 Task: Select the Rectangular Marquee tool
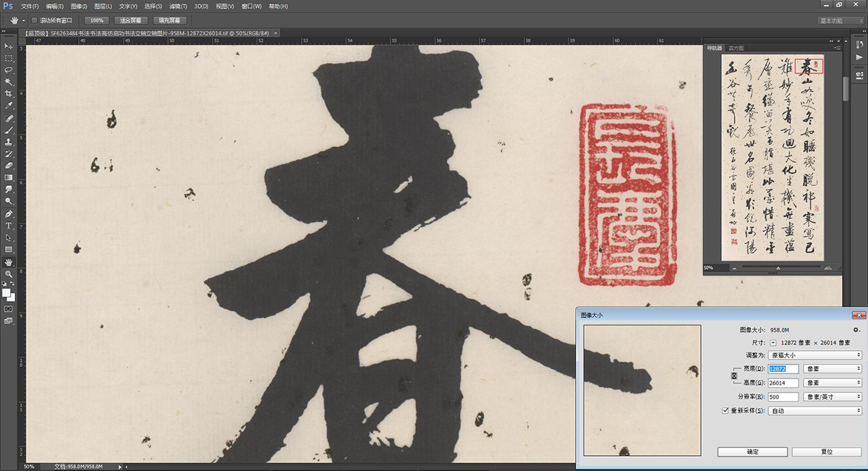[x=9, y=58]
